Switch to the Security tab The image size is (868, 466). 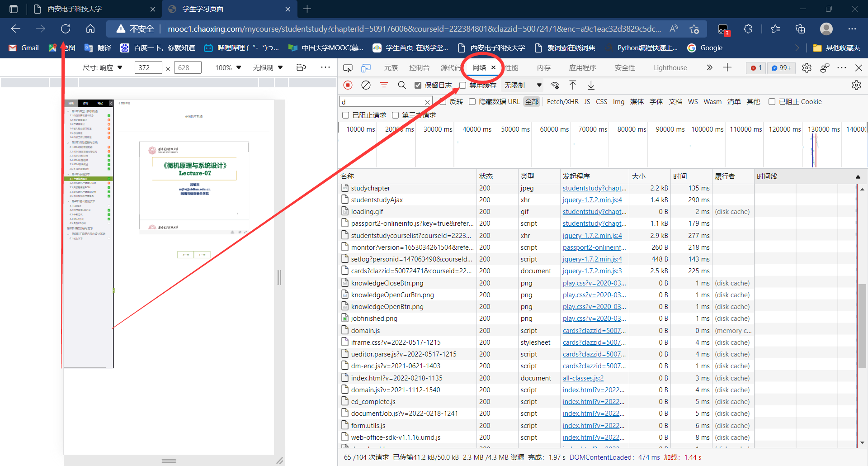pos(625,68)
